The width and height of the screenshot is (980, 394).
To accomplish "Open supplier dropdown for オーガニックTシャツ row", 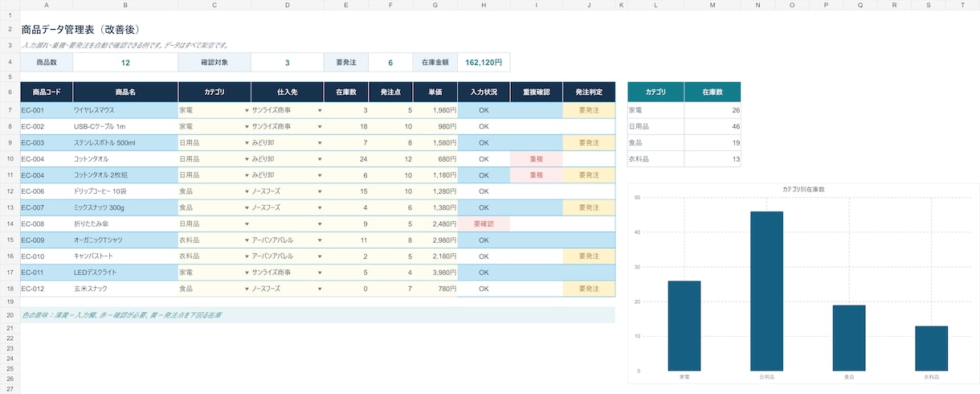I will pos(320,240).
